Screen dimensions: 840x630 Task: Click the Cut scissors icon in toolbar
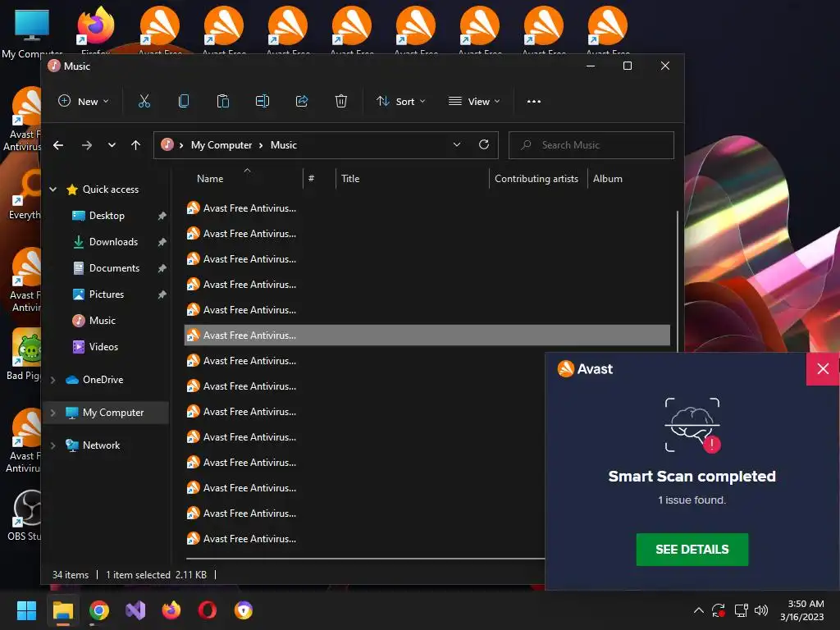pyautogui.click(x=144, y=101)
